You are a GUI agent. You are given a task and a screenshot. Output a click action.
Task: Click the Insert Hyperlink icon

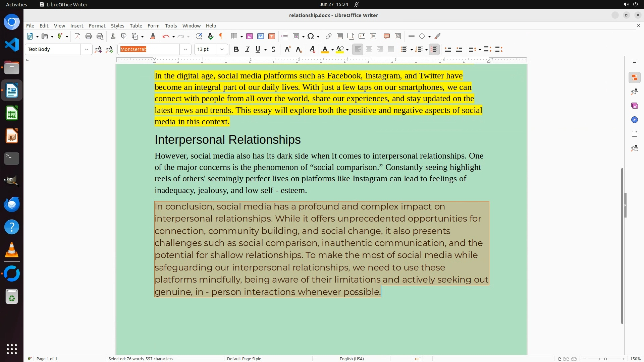click(329, 37)
